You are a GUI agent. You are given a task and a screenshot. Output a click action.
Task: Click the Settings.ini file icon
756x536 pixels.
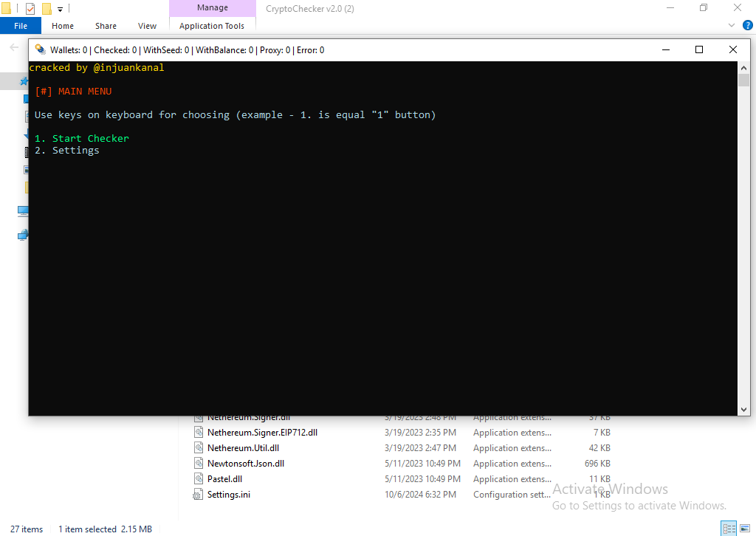198,495
